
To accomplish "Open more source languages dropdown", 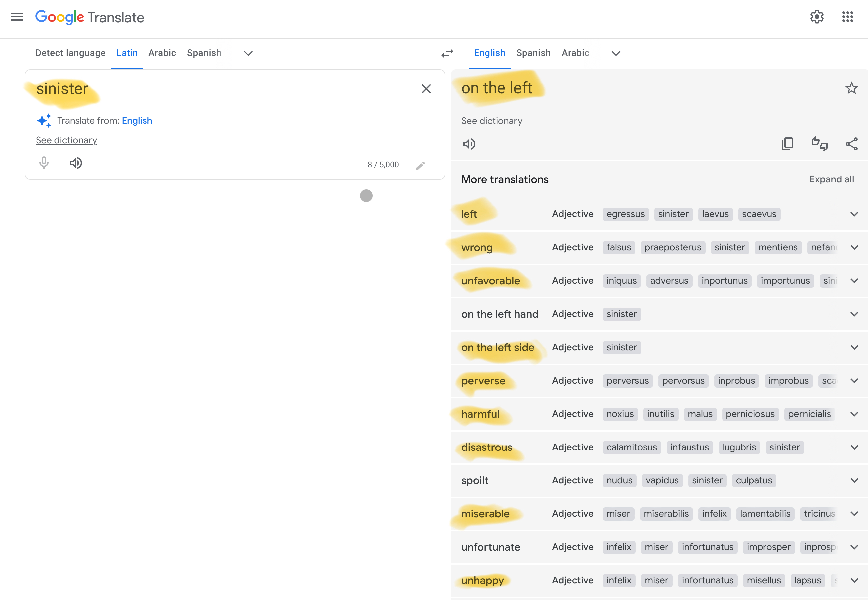I will pyautogui.click(x=248, y=53).
